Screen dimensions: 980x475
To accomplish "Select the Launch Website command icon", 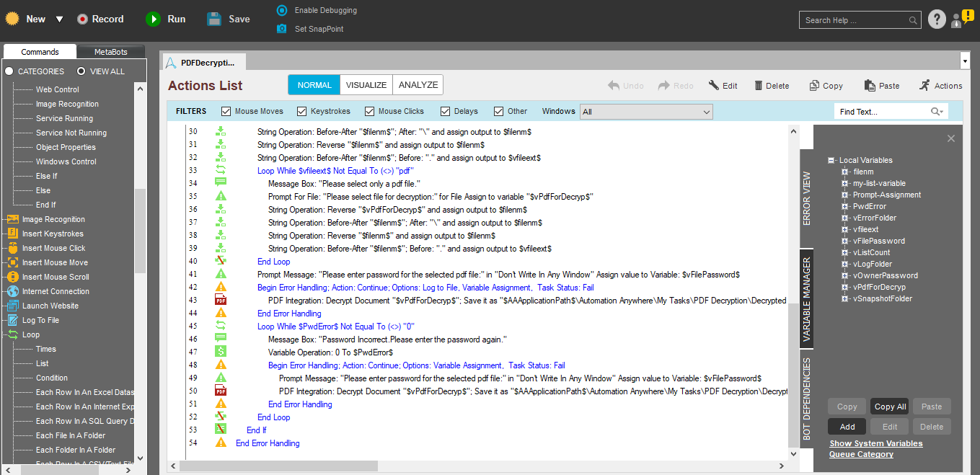I will click(12, 306).
